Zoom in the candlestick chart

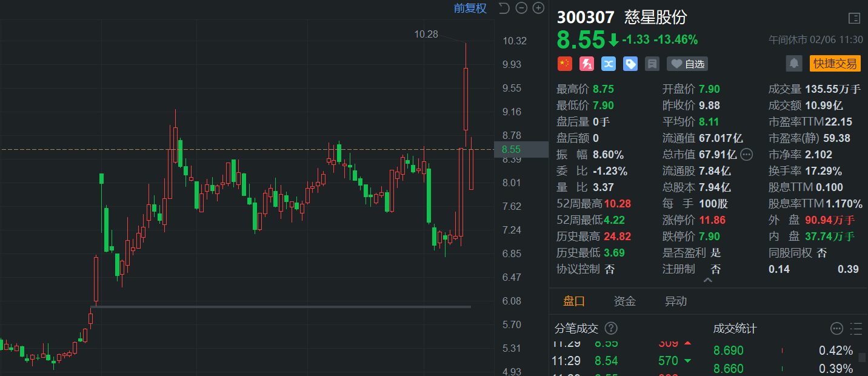(x=538, y=8)
